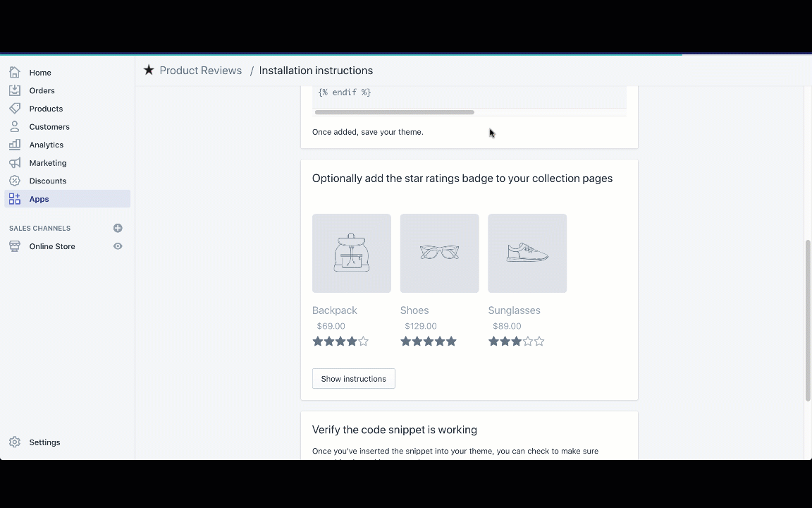The image size is (812, 508).
Task: Click the Marketing megaphone icon
Action: [15, 163]
